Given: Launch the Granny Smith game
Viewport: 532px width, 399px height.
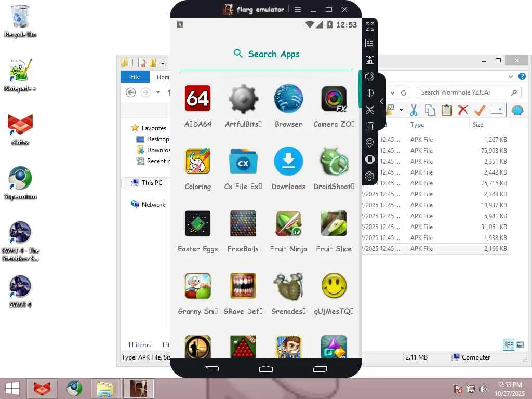Looking at the screenshot, I should pyautogui.click(x=197, y=286).
